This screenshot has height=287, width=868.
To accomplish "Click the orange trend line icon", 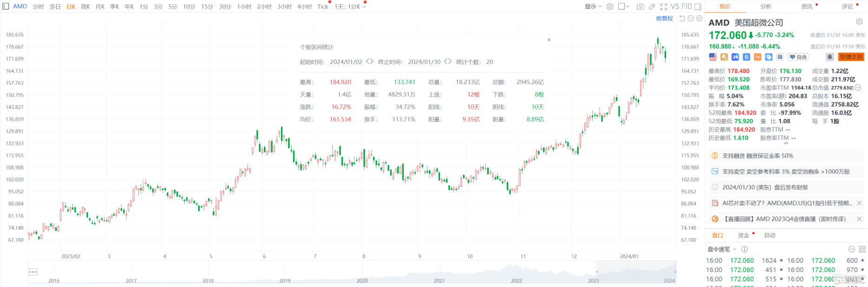I will pyautogui.click(x=757, y=57).
